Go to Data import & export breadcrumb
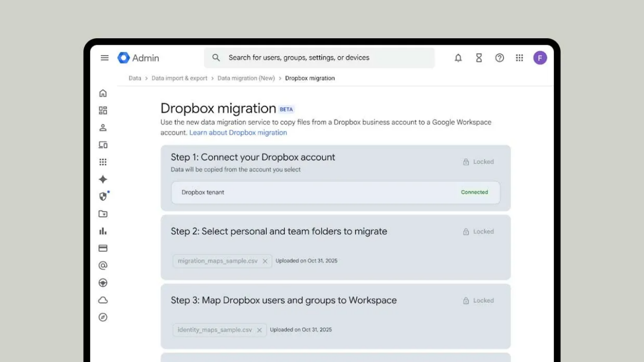 [179, 78]
